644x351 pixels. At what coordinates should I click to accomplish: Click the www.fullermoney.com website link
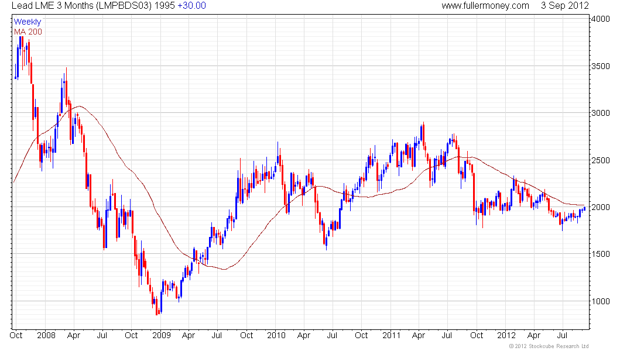pos(485,6)
